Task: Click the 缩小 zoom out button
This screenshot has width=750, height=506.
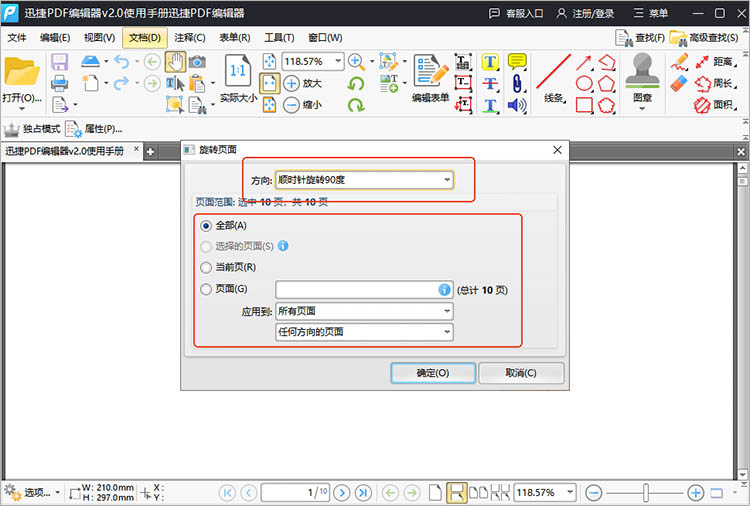Action: click(302, 105)
